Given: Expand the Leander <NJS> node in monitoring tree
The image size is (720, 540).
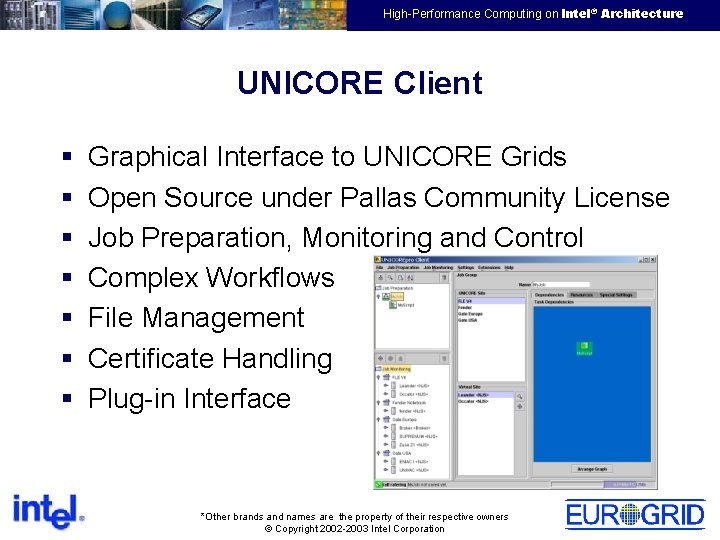Looking at the screenshot, I should coord(386,386).
